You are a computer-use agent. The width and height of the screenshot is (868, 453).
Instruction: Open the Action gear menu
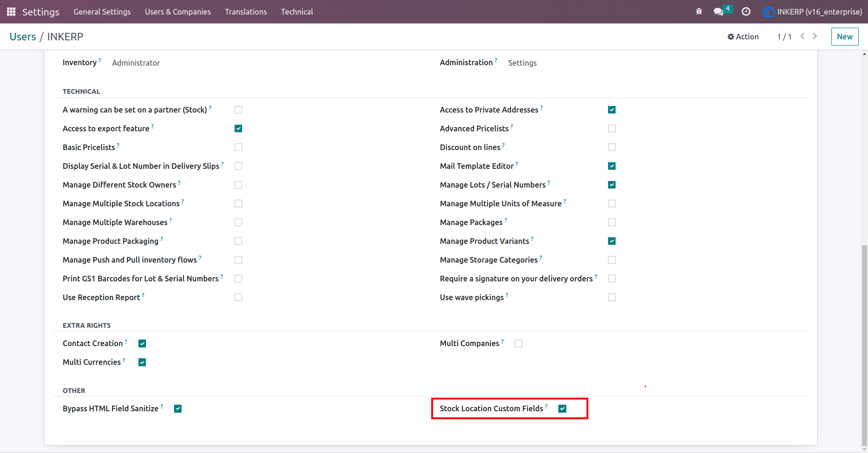click(x=743, y=37)
